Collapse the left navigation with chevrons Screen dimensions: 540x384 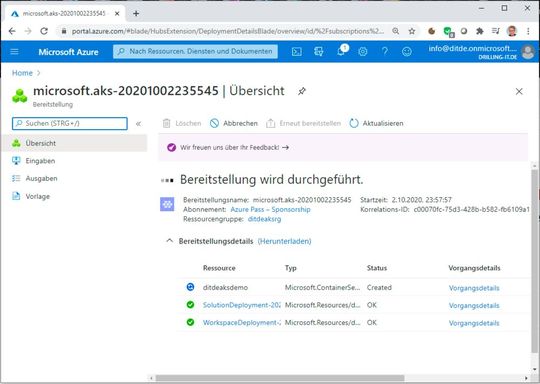click(x=138, y=124)
